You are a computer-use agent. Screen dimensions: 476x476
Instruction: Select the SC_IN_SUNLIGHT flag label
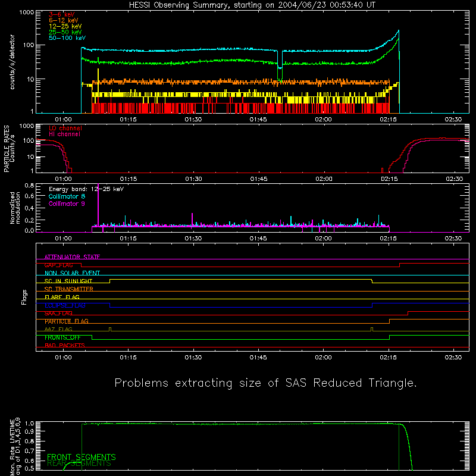[68, 281]
